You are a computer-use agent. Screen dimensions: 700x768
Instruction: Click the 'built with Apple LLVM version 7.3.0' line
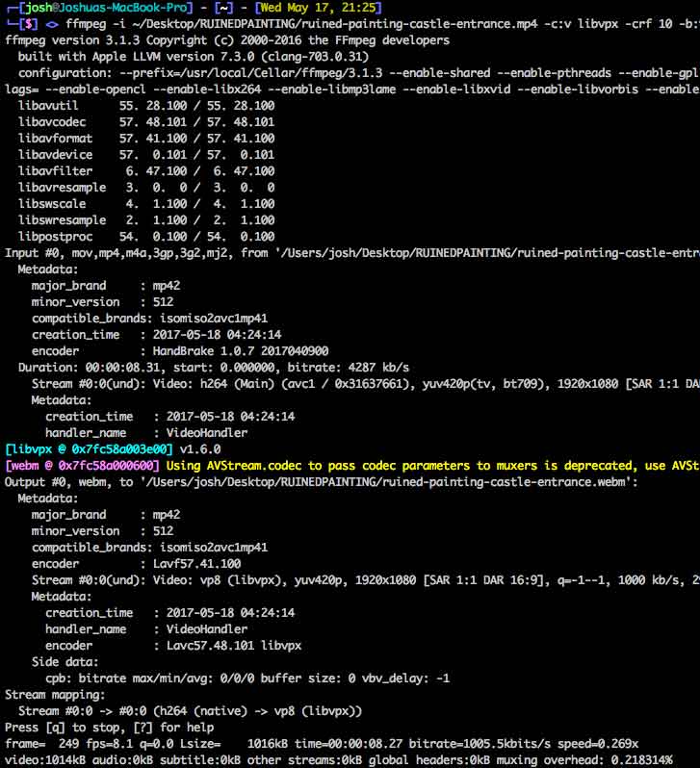(194, 57)
